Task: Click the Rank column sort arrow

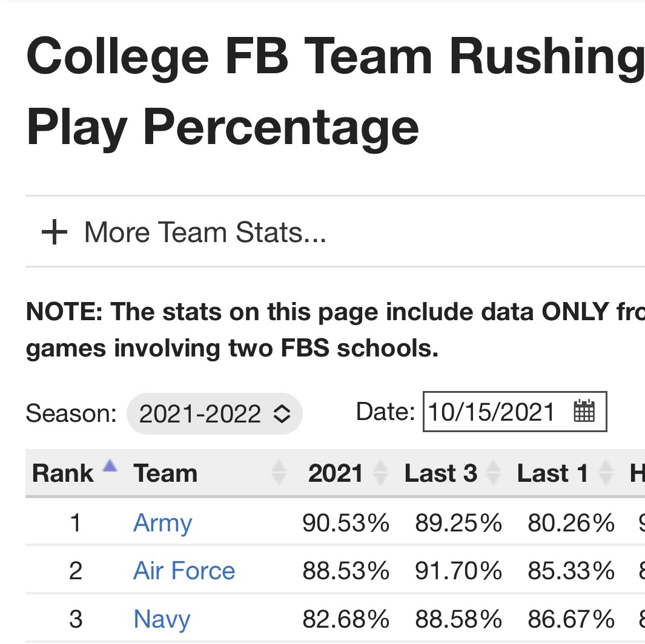Action: (x=110, y=466)
